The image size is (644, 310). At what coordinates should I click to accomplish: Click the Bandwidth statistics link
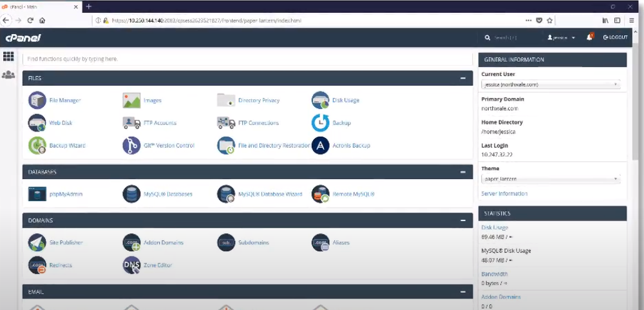tap(495, 274)
